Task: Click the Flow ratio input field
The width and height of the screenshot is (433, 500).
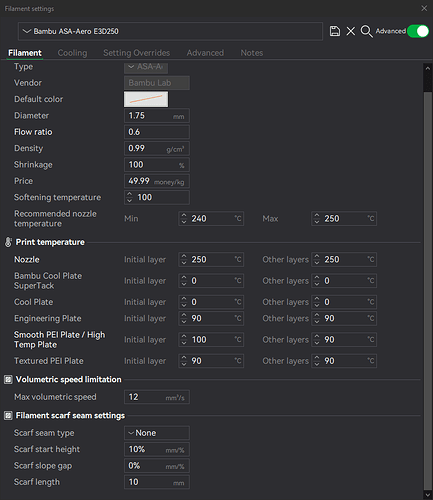Action: [x=157, y=132]
